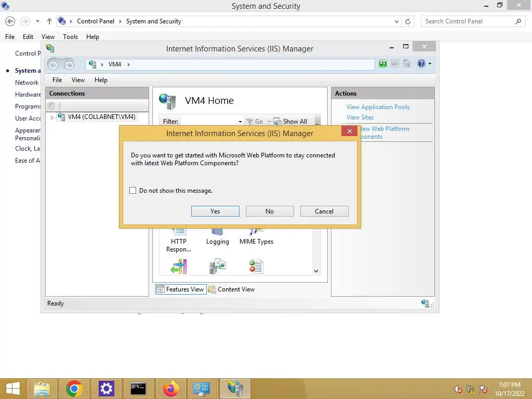Screen dimensions: 532x399
Task: Click Show All in filter bar
Action: click(x=290, y=122)
